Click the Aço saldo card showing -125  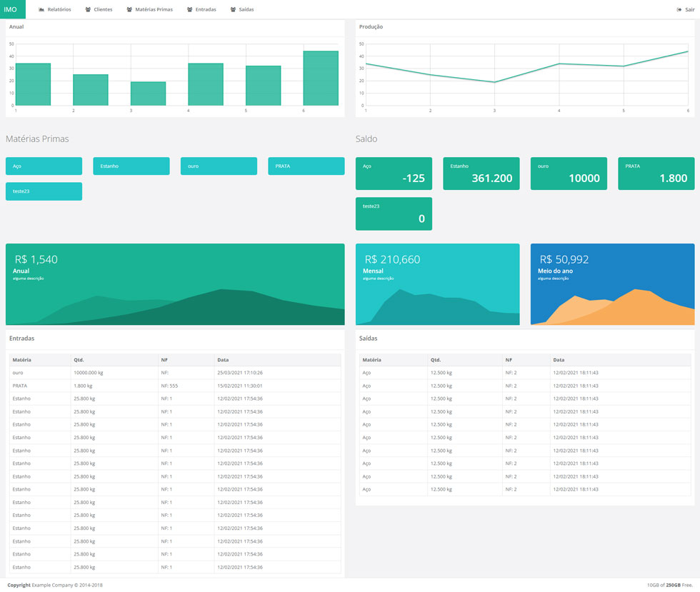394,174
